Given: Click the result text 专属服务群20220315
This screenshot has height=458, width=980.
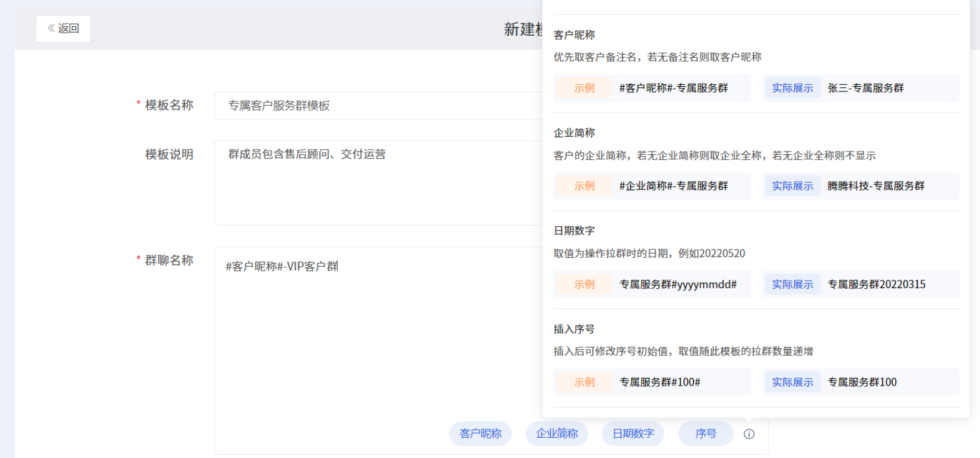Looking at the screenshot, I should [876, 285].
